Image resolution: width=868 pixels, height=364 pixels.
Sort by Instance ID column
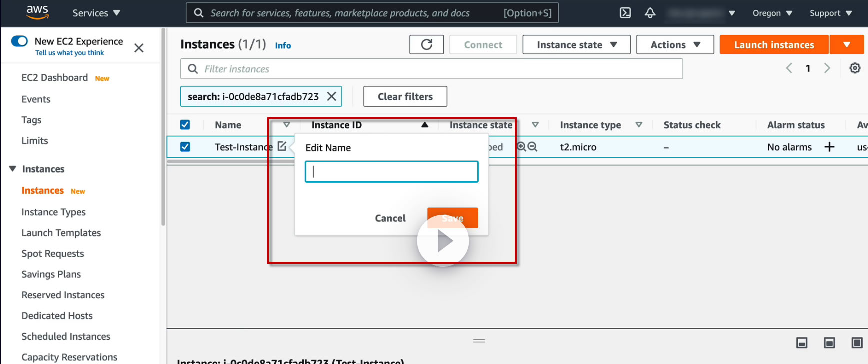click(x=425, y=125)
